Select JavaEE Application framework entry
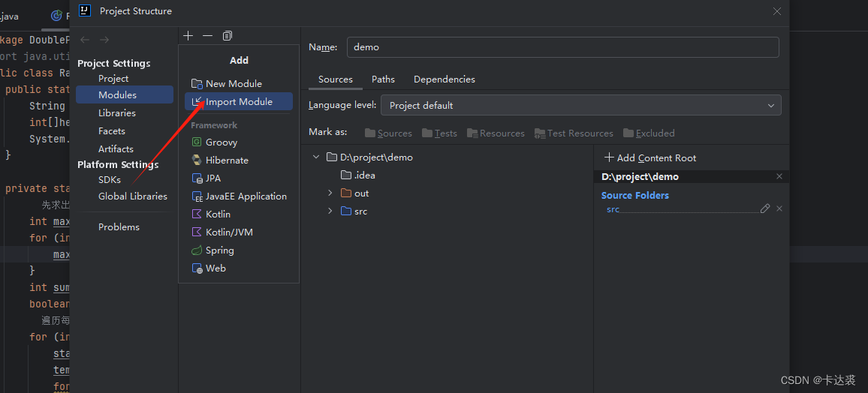 tap(239, 196)
